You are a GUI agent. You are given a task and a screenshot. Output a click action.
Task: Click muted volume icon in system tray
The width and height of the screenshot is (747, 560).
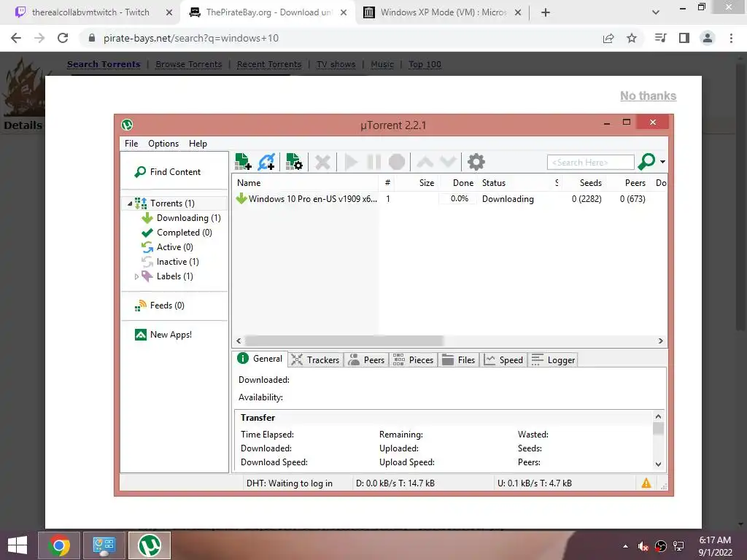[x=643, y=546]
